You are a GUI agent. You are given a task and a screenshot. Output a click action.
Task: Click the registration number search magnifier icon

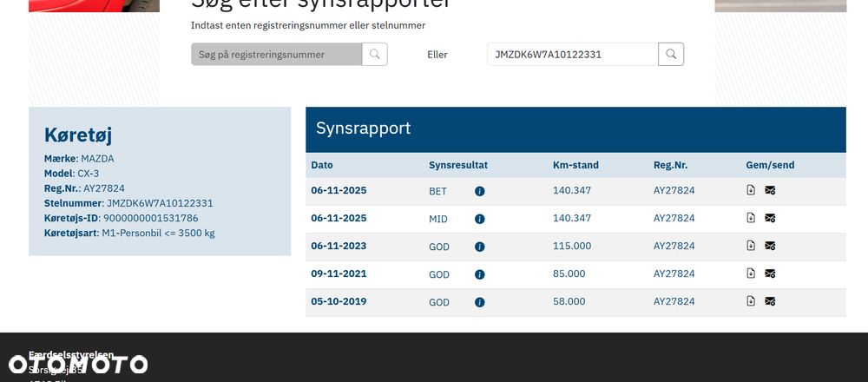[x=375, y=54]
